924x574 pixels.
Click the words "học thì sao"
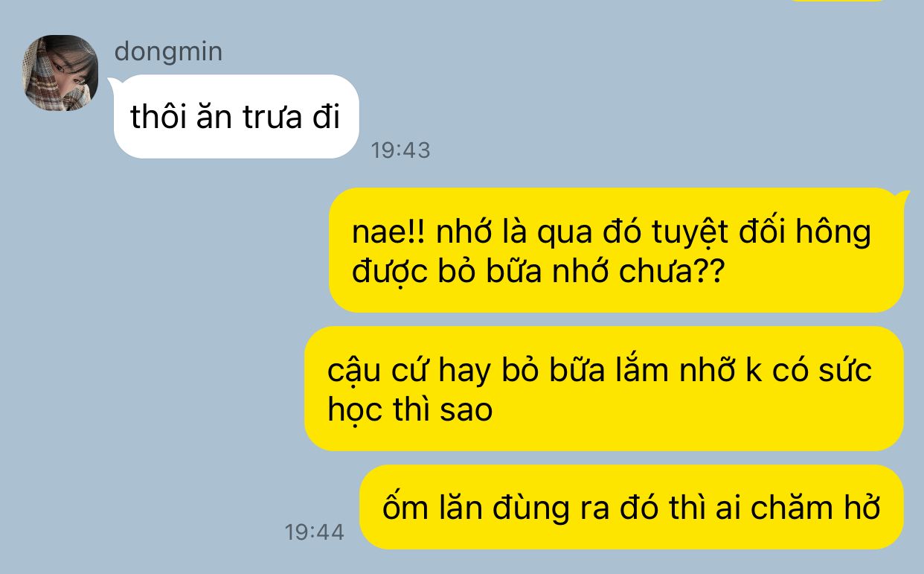click(x=410, y=411)
